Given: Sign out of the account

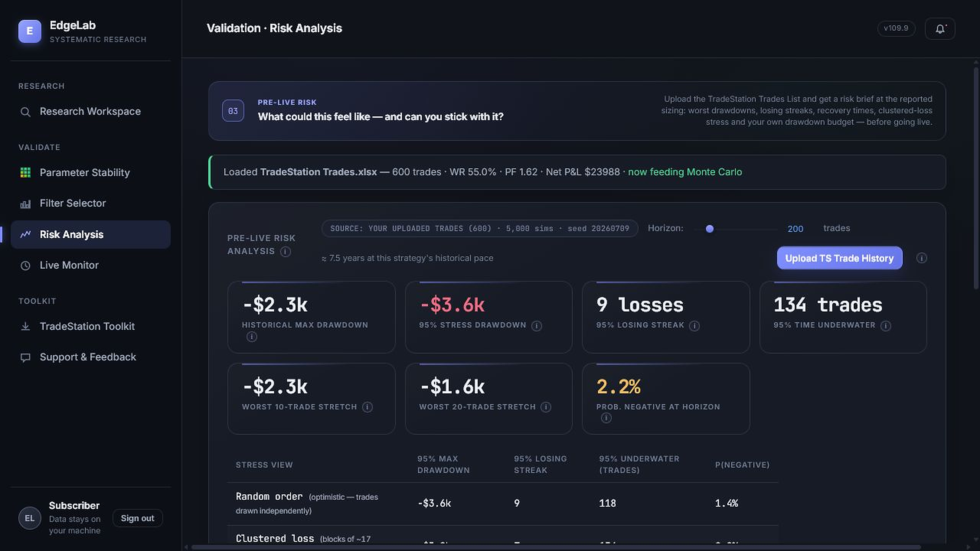Looking at the screenshot, I should coord(137,518).
